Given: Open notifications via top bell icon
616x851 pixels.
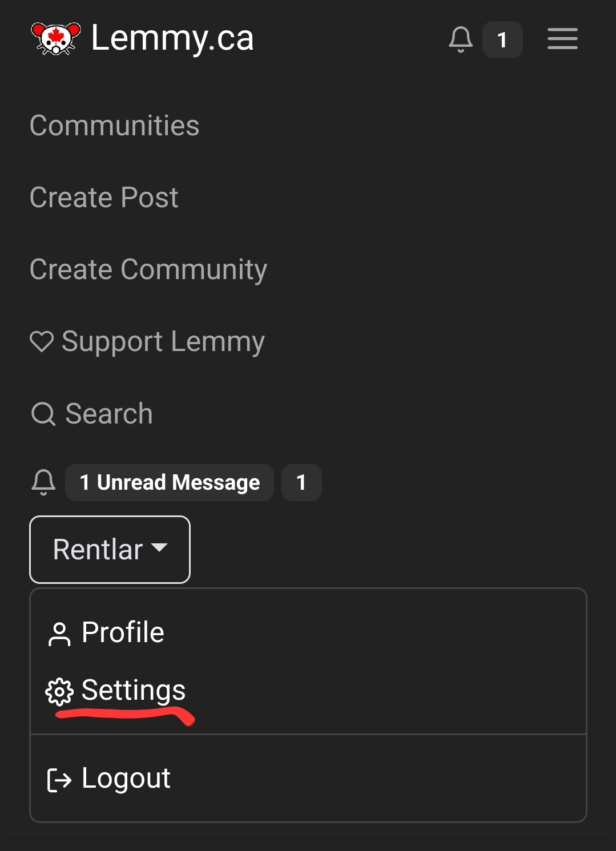Looking at the screenshot, I should (x=461, y=39).
